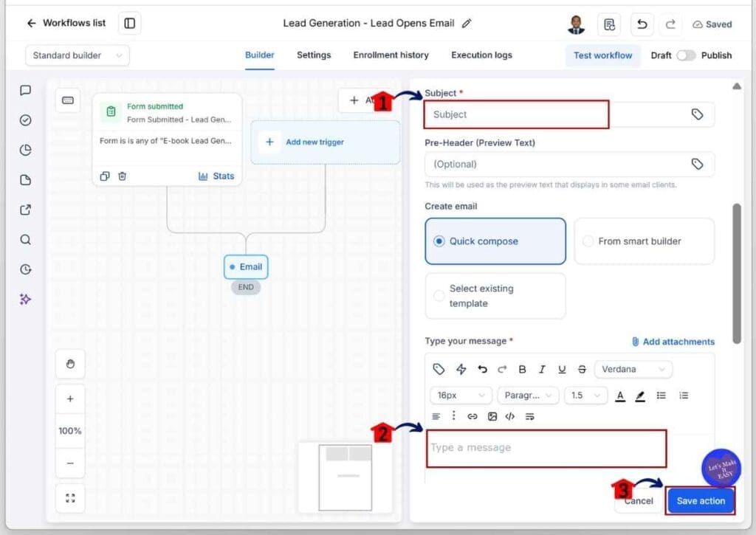Open document sidebar icon
Screen dimensions: 756x535
coord(26,180)
